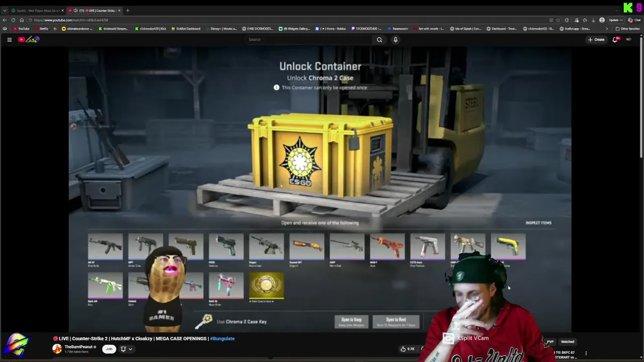Screen dimensions: 644x362
Task: Select the P250 Valence skin thumbnail
Action: point(226,247)
